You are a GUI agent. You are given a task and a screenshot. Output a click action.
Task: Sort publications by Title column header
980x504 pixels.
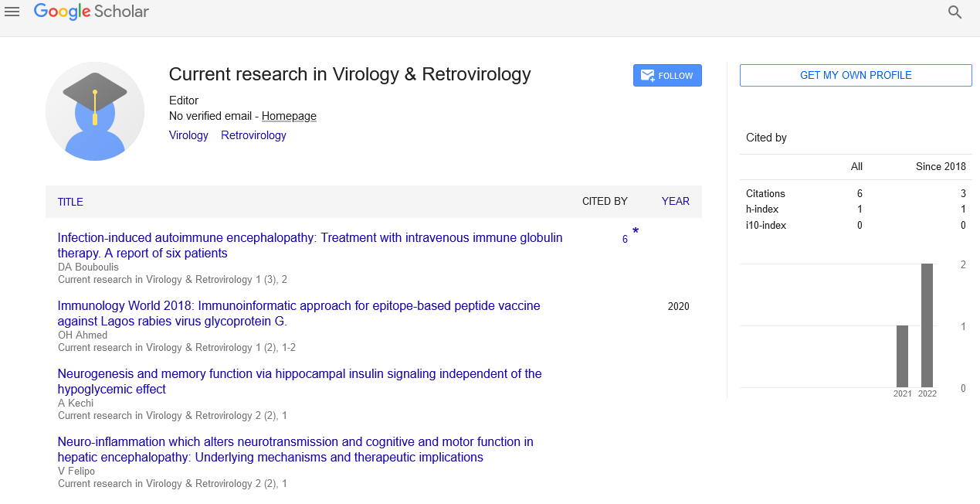point(70,202)
